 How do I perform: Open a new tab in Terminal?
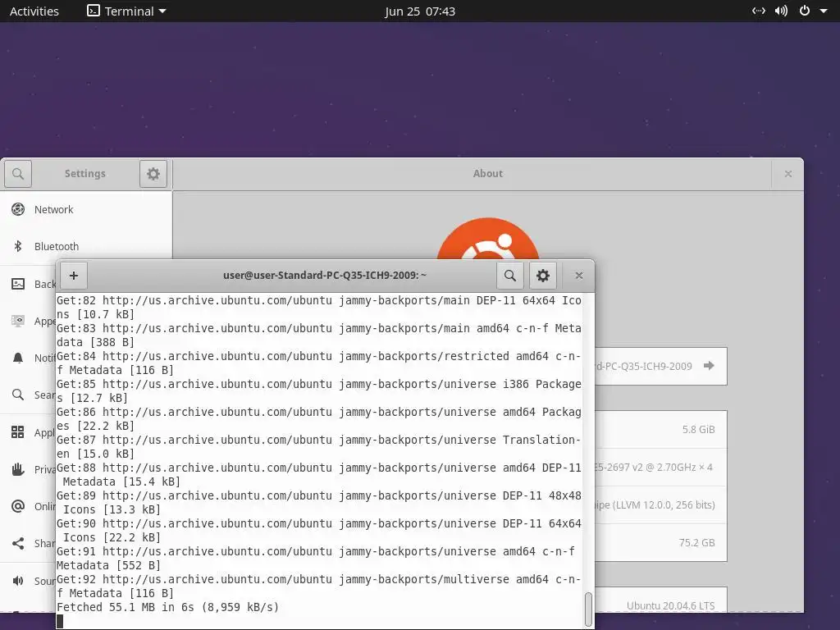tap(73, 276)
